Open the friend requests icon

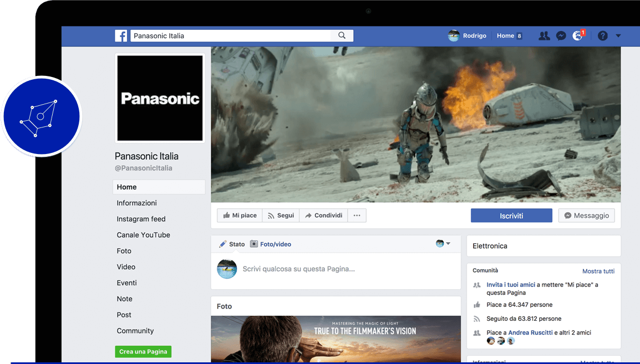(x=544, y=35)
